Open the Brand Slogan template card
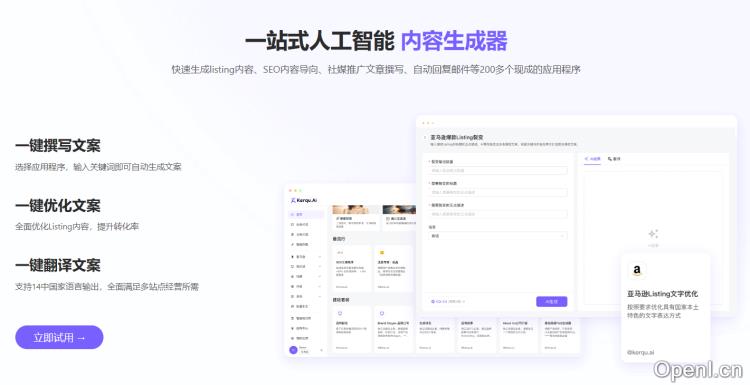 (393, 330)
